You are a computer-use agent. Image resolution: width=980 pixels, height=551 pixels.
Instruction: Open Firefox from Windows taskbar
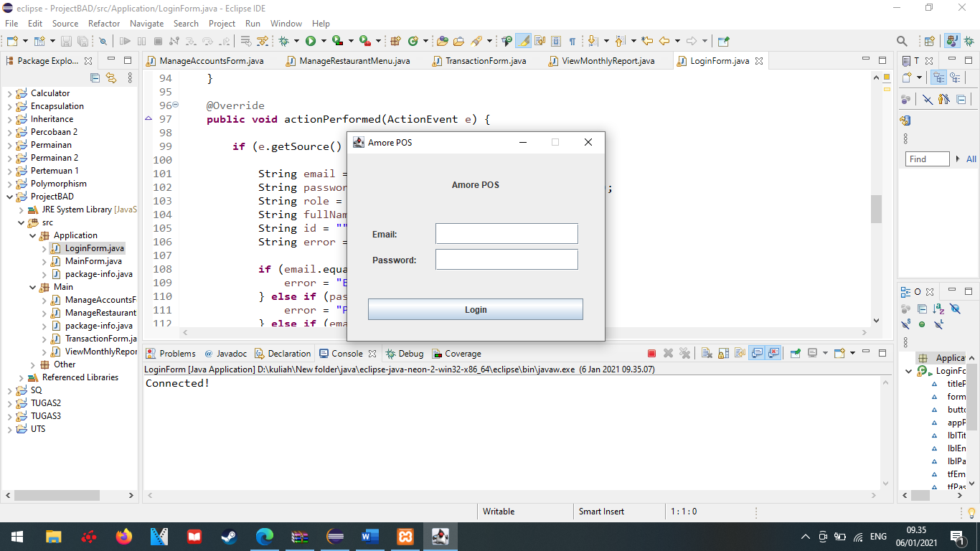point(124,536)
